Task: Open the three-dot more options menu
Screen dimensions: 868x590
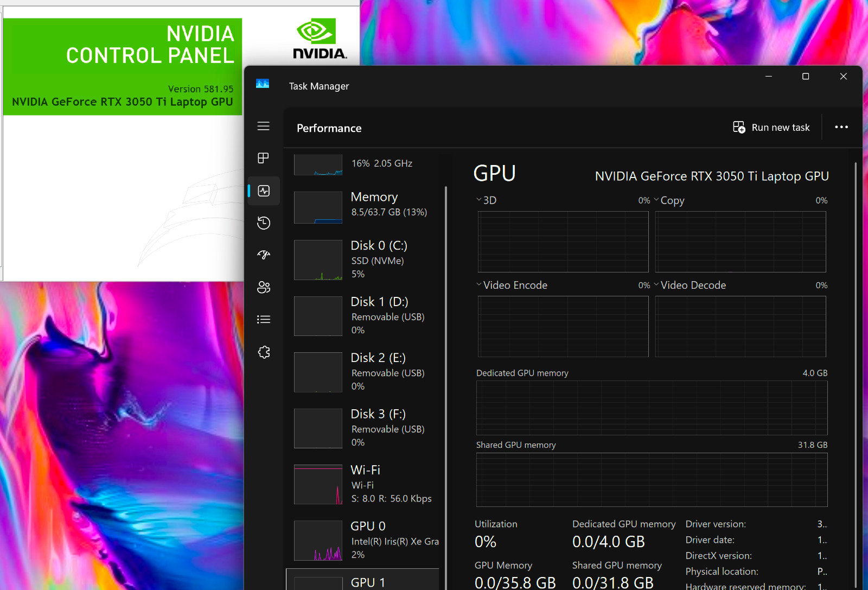Action: click(x=841, y=127)
